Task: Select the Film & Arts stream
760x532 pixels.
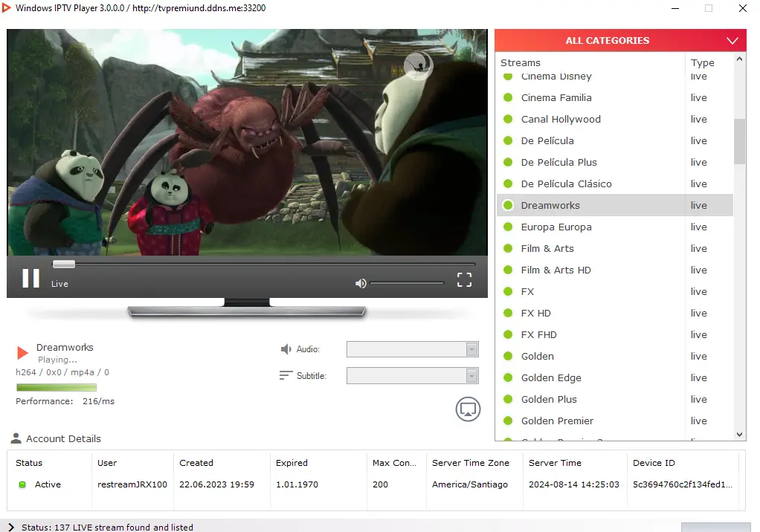Action: 614,248
